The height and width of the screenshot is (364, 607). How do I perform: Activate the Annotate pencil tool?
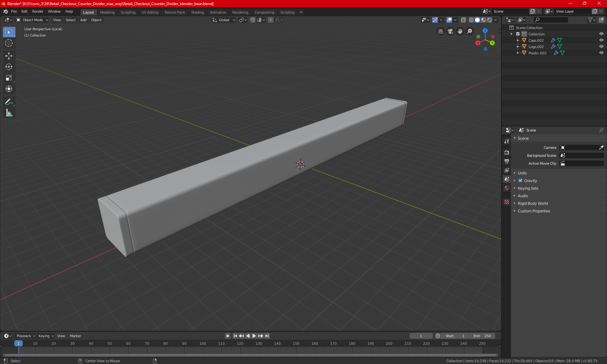click(x=9, y=102)
